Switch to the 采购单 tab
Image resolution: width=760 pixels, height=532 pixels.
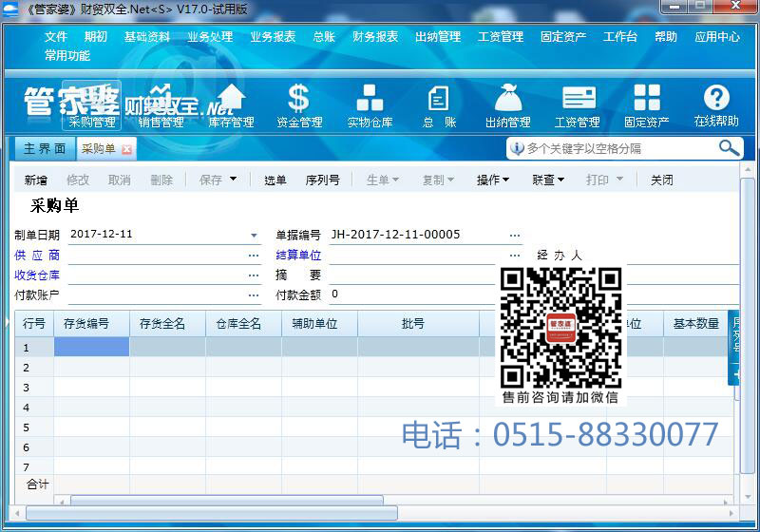99,148
